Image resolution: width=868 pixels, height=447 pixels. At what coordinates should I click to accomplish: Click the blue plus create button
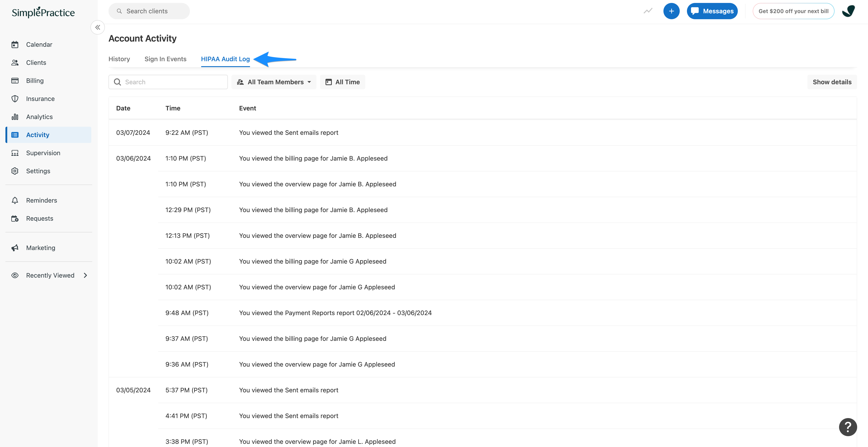[671, 11]
